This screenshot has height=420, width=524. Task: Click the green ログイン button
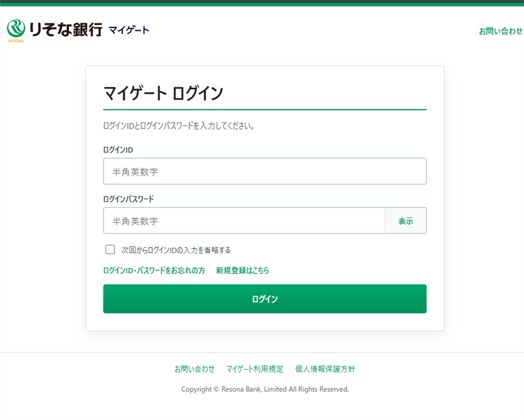[x=265, y=299]
